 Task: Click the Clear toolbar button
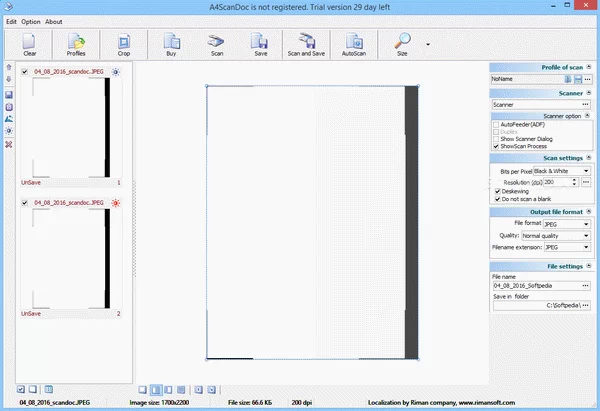[x=29, y=44]
